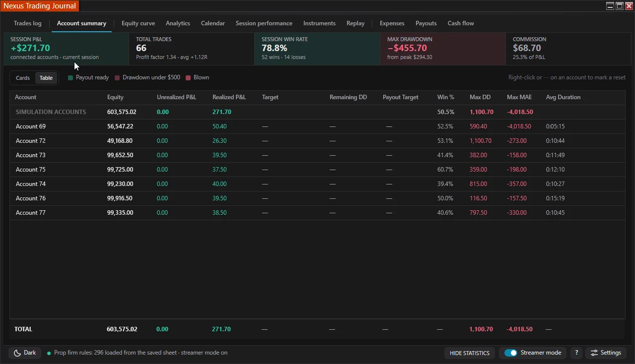Select the Account summary tab
The image size is (635, 364).
pyautogui.click(x=81, y=23)
